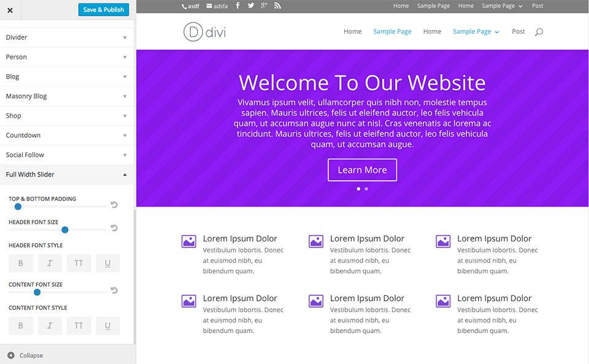Click the Facebook icon in top bar
Viewport: 589px width, 364px height.
(x=237, y=6)
